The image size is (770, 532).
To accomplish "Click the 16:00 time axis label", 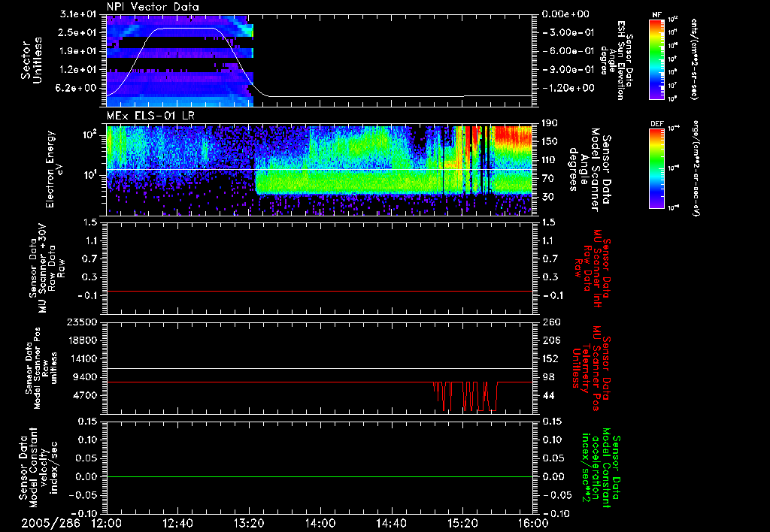I will [533, 523].
